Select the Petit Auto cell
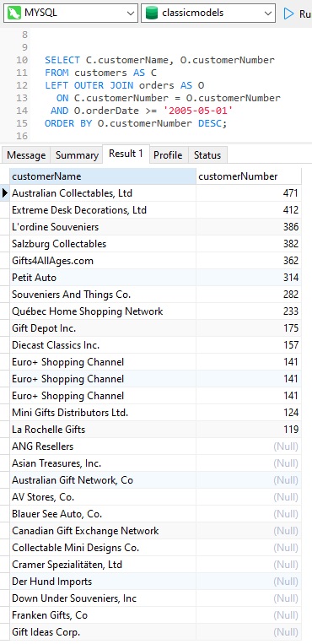The height and width of the screenshot is (644, 312). point(103,277)
